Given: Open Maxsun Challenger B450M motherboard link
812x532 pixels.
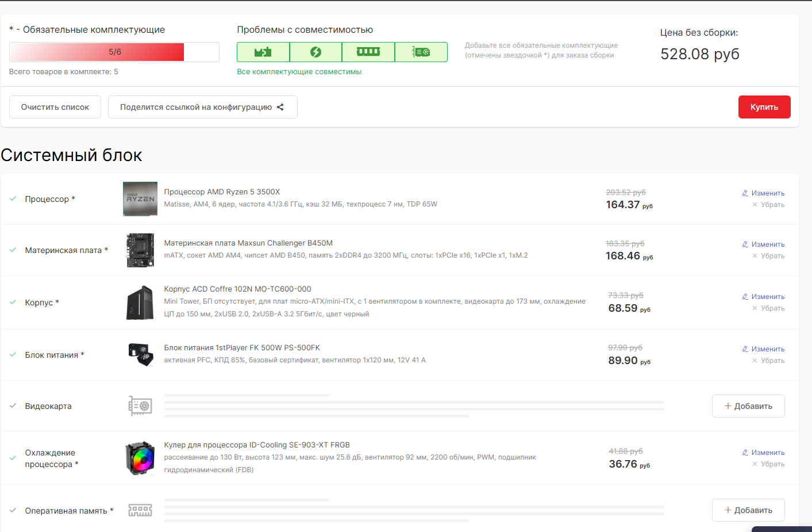Looking at the screenshot, I should [x=248, y=243].
